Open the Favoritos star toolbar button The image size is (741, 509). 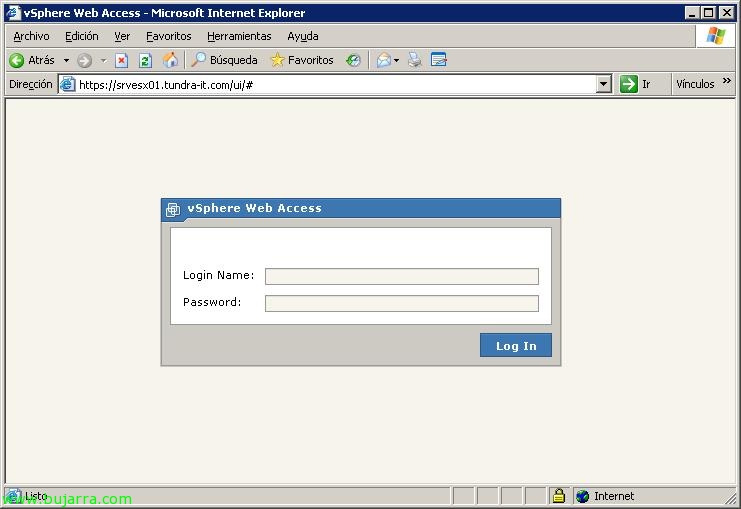(x=302, y=60)
